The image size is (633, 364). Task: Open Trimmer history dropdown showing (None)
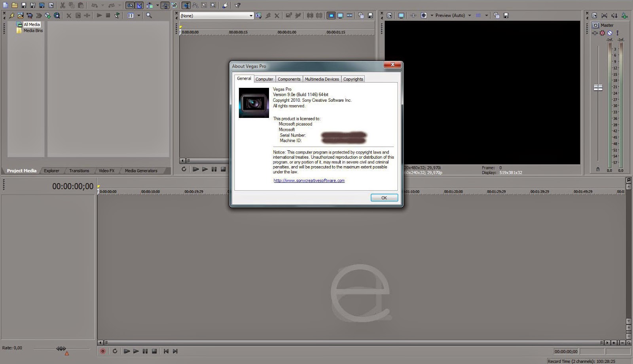(x=216, y=16)
